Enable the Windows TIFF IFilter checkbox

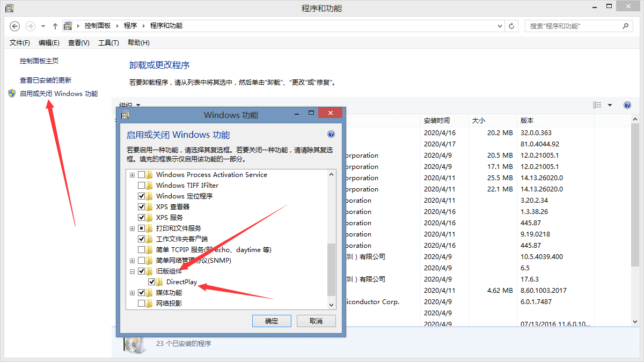click(x=142, y=186)
